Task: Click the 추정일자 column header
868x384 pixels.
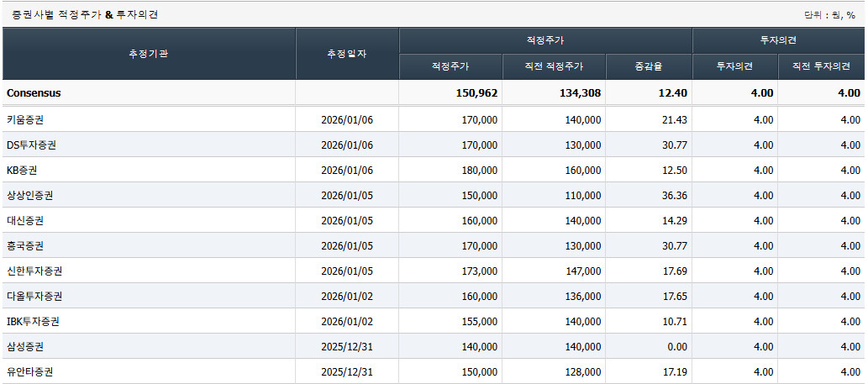Action: 347,54
